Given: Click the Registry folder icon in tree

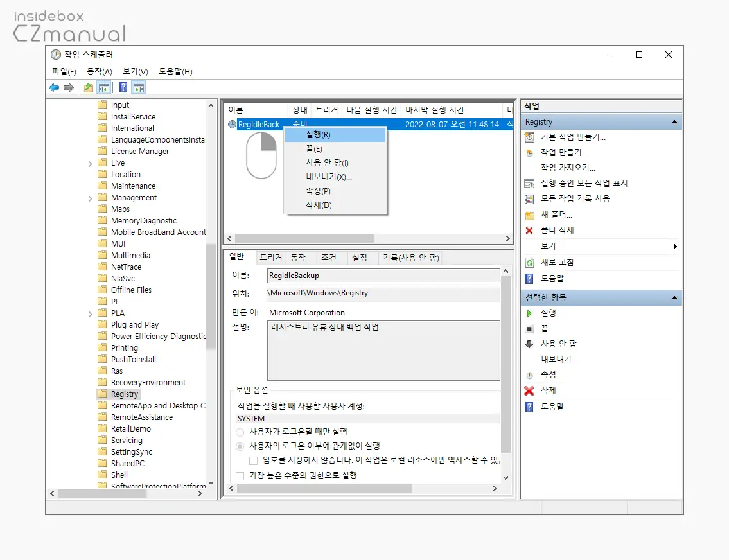Looking at the screenshot, I should coord(102,394).
